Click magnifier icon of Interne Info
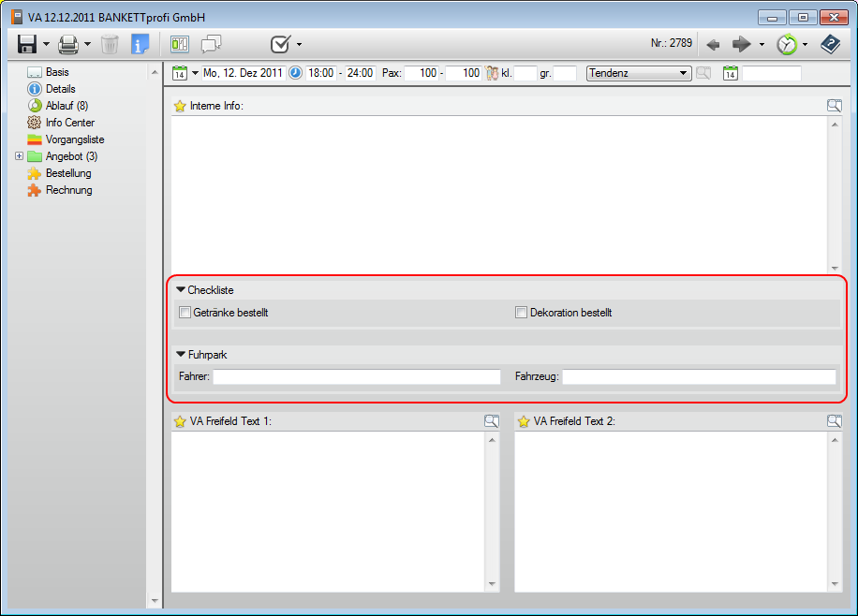Image resolution: width=858 pixels, height=616 pixels. point(834,106)
